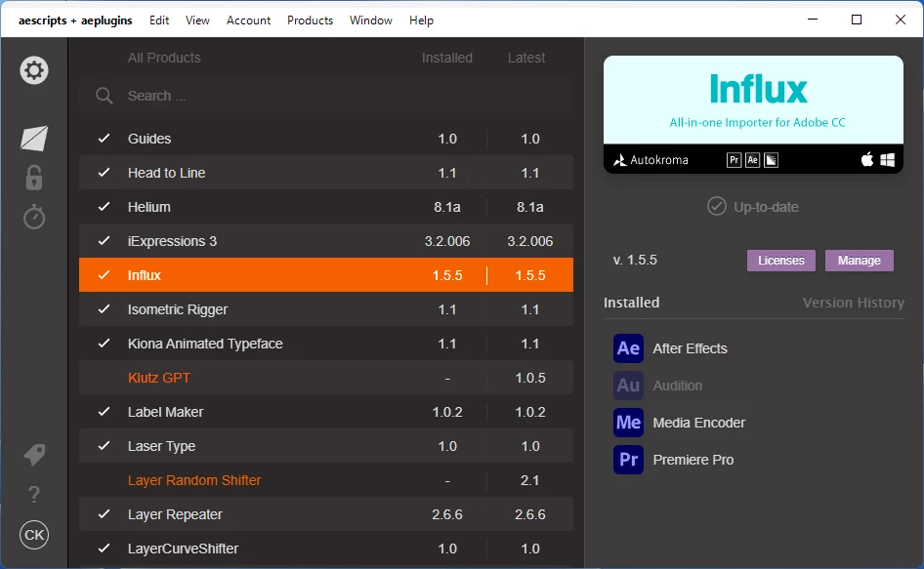
Task: Open the licenses padlock icon in sidebar
Action: [x=34, y=178]
